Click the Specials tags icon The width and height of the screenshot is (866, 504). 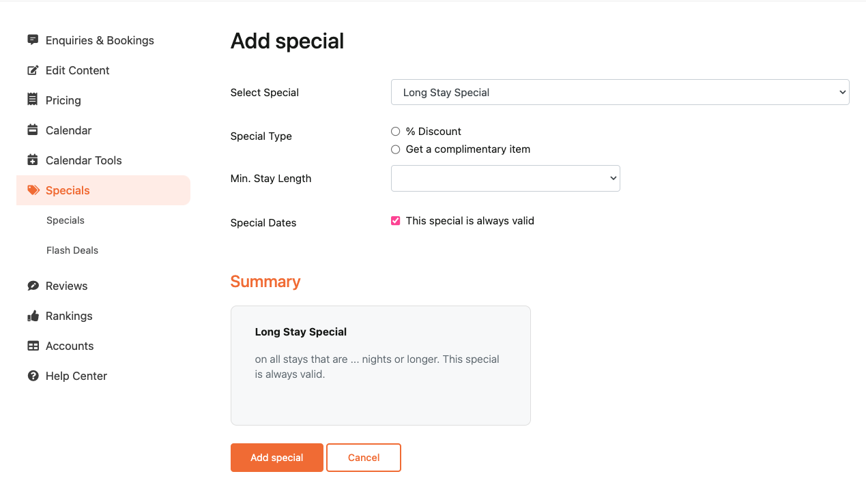(x=33, y=190)
